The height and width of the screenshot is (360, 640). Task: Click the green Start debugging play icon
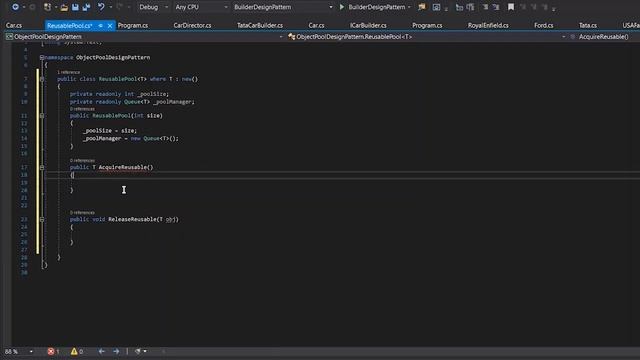pos(342,7)
